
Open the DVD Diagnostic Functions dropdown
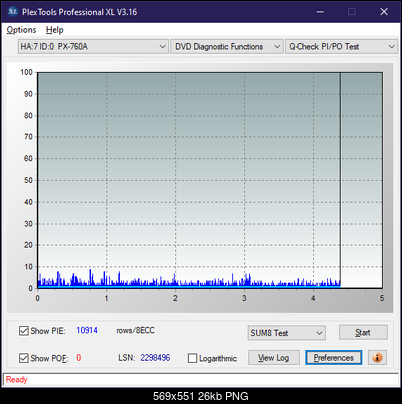[227, 46]
